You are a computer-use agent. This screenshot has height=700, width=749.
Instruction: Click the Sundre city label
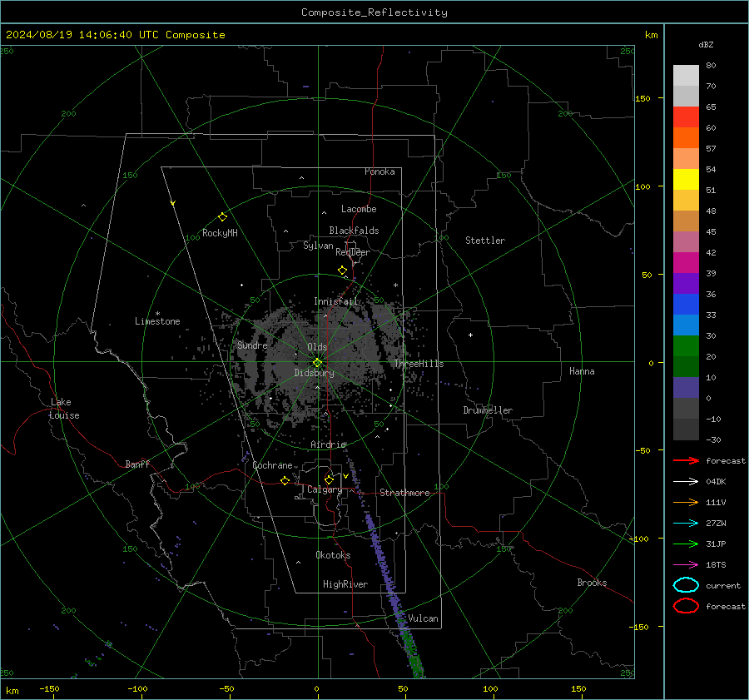coord(252,345)
